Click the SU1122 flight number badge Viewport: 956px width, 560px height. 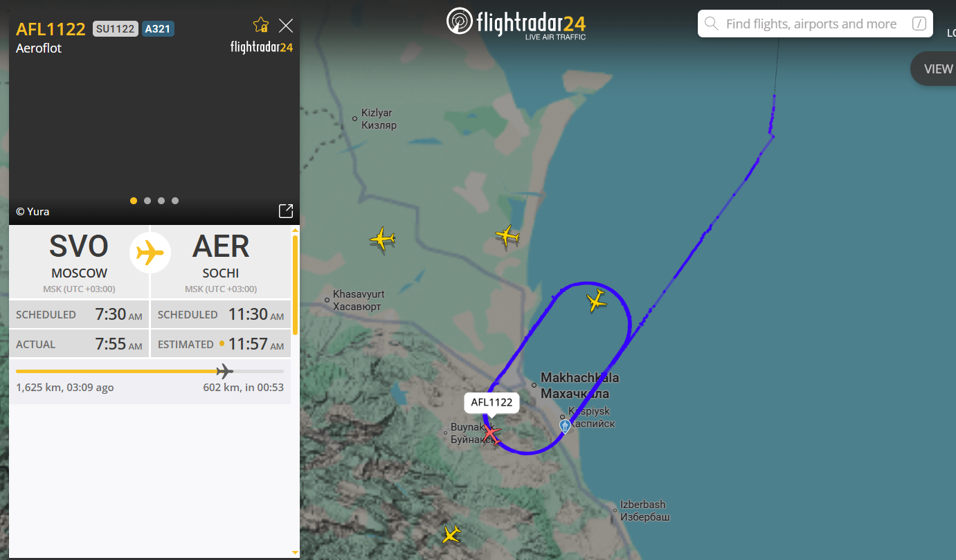(x=116, y=29)
